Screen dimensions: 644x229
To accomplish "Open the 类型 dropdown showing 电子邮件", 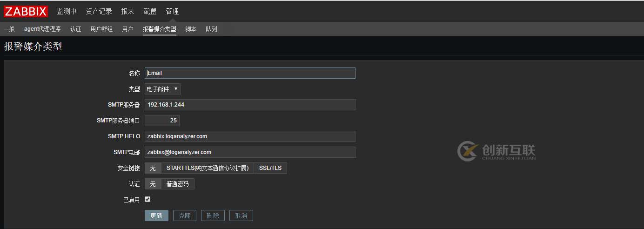I will pos(162,89).
